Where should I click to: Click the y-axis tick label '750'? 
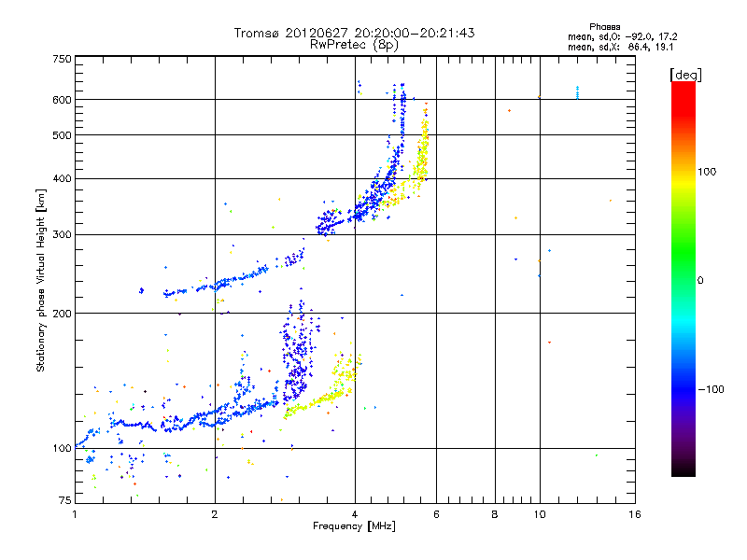tap(62, 59)
